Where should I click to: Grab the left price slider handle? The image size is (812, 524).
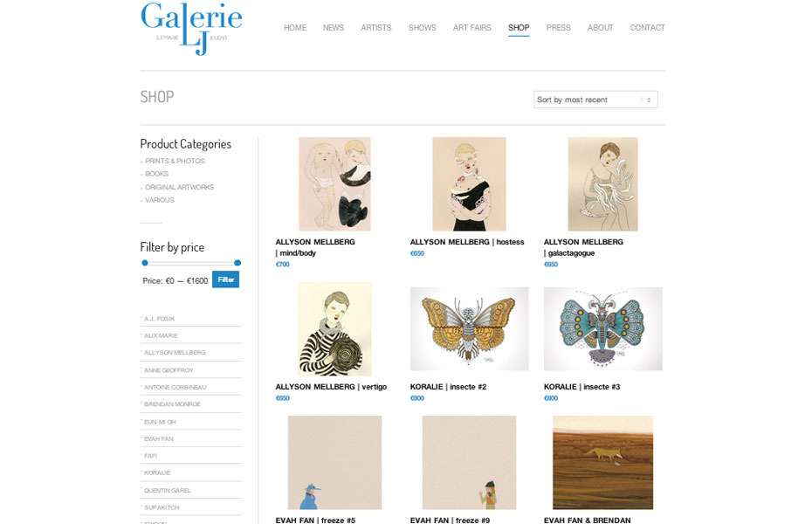[x=145, y=263]
